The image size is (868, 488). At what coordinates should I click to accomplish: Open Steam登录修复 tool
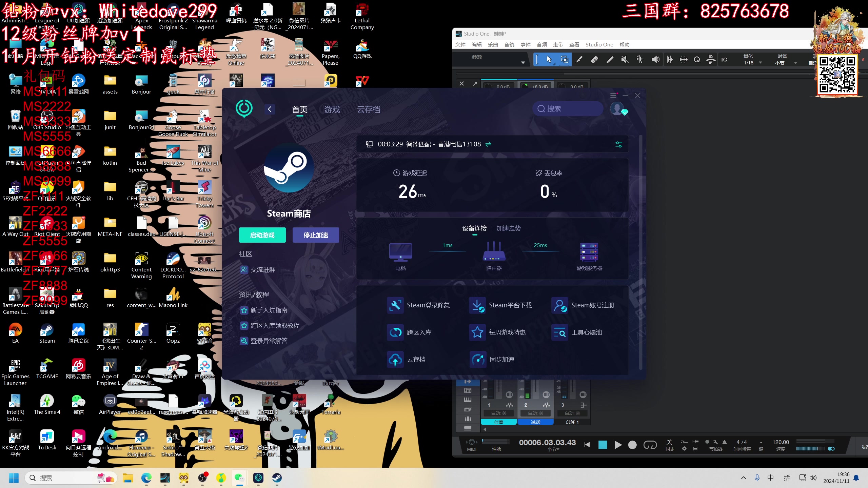(418, 305)
